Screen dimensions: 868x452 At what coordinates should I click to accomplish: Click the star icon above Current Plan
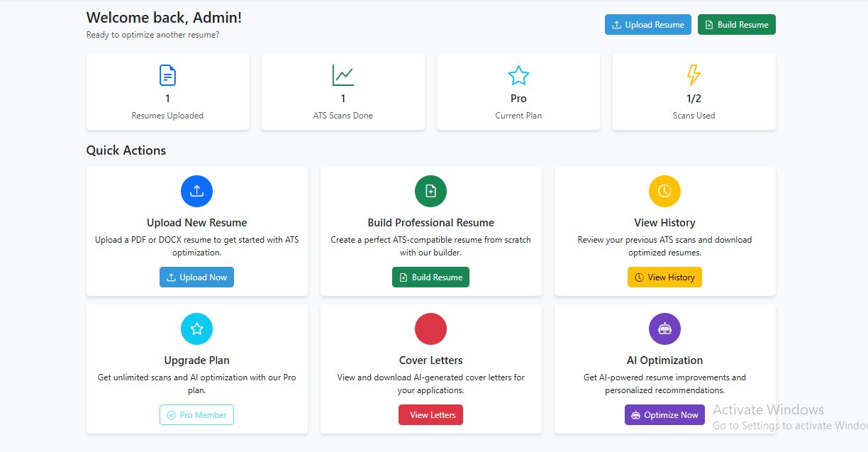[518, 75]
